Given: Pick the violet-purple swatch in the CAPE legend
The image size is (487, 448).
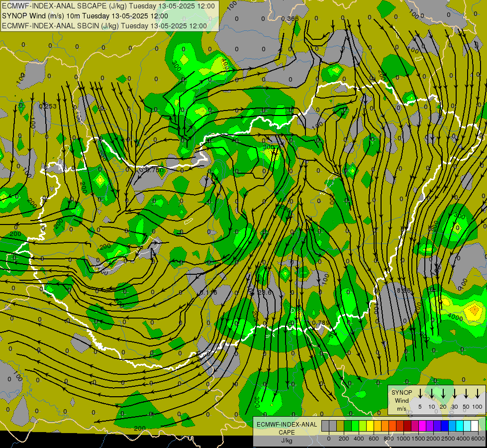Looking at the screenshot, I should (430, 426).
